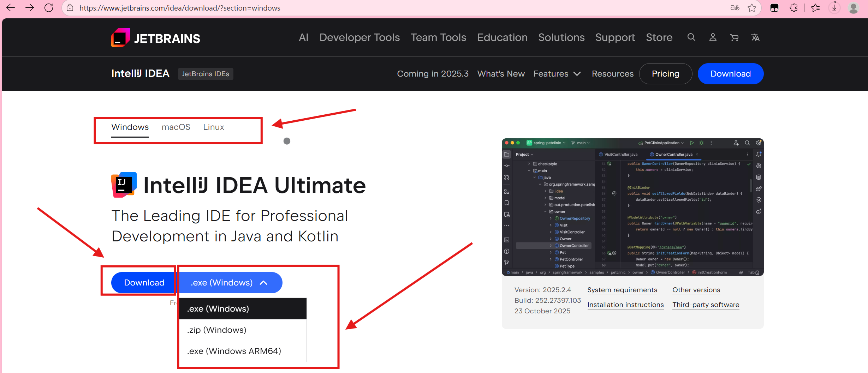This screenshot has width=868, height=373.
Task: Open the Team Tools menu
Action: pos(438,37)
